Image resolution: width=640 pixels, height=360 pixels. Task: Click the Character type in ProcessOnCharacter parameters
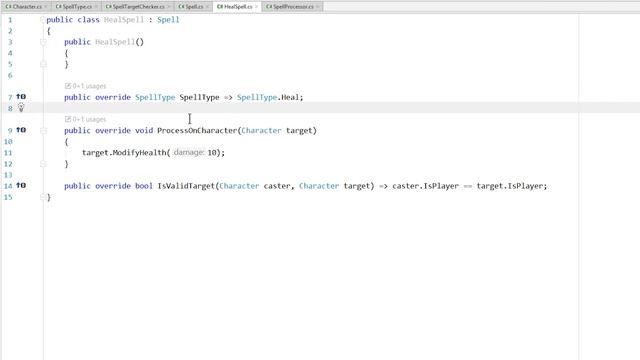click(262, 131)
